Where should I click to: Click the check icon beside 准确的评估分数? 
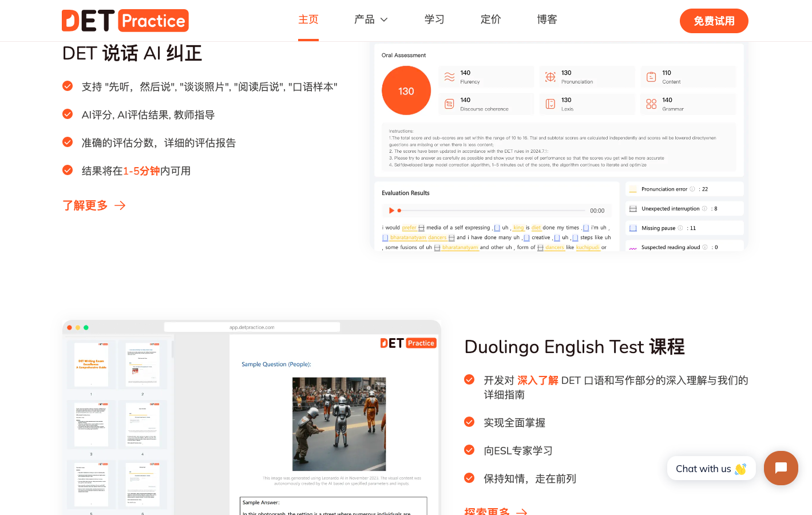(x=68, y=142)
